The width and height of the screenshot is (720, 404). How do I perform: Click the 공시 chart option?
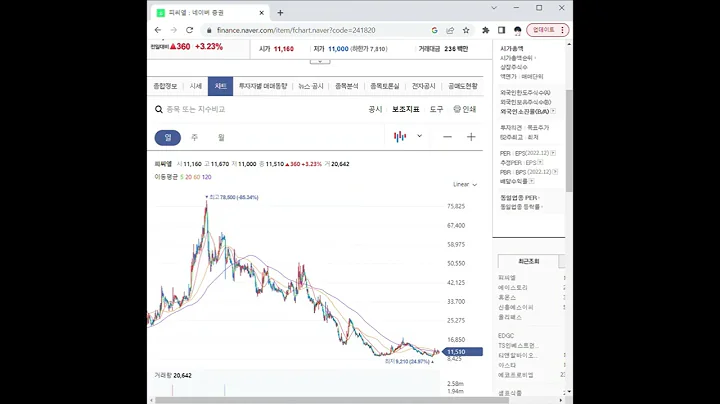375,109
